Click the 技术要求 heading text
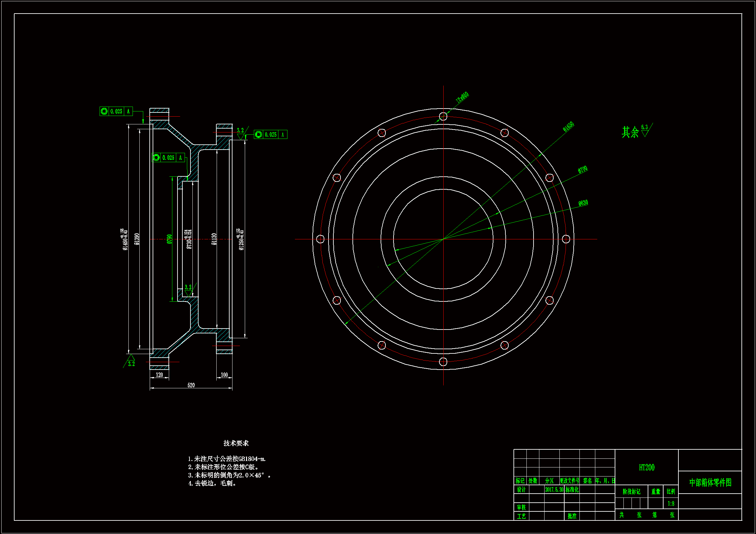Viewport: 756px width, 534px height. pos(236,443)
